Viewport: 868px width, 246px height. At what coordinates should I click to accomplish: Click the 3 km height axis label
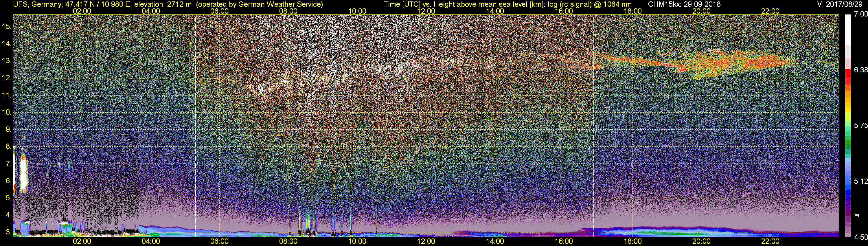coord(8,232)
